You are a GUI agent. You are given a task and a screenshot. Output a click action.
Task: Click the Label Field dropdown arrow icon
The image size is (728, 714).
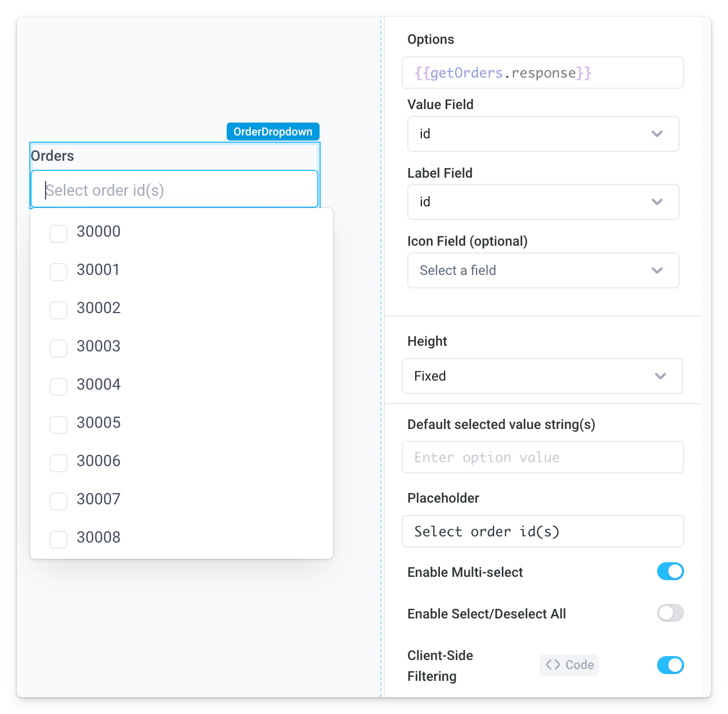click(657, 202)
